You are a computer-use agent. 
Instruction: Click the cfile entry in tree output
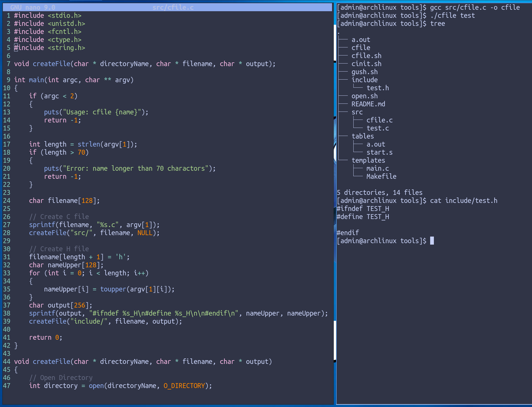tap(361, 48)
